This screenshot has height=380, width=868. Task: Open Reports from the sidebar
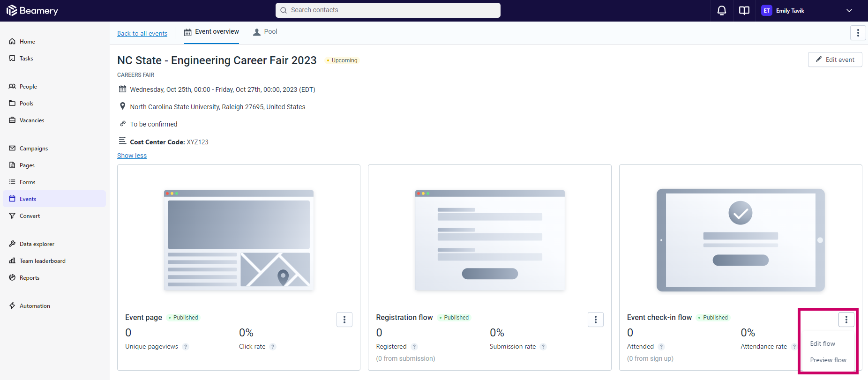click(x=54, y=277)
